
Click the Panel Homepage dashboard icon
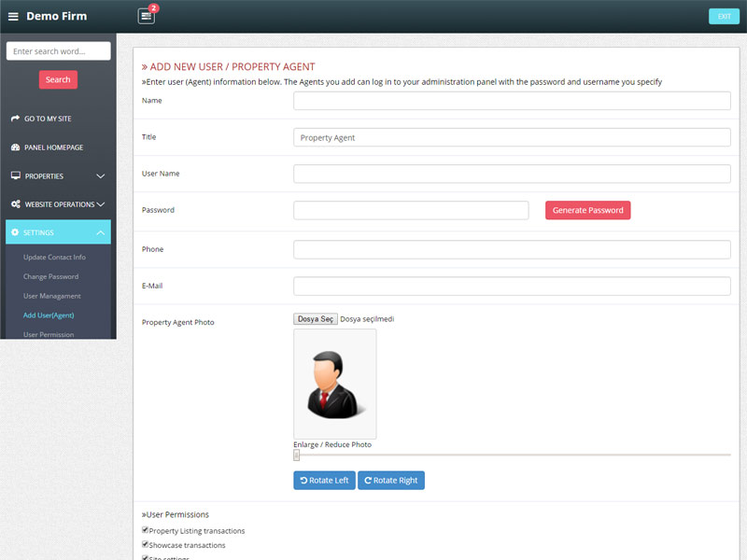[15, 147]
